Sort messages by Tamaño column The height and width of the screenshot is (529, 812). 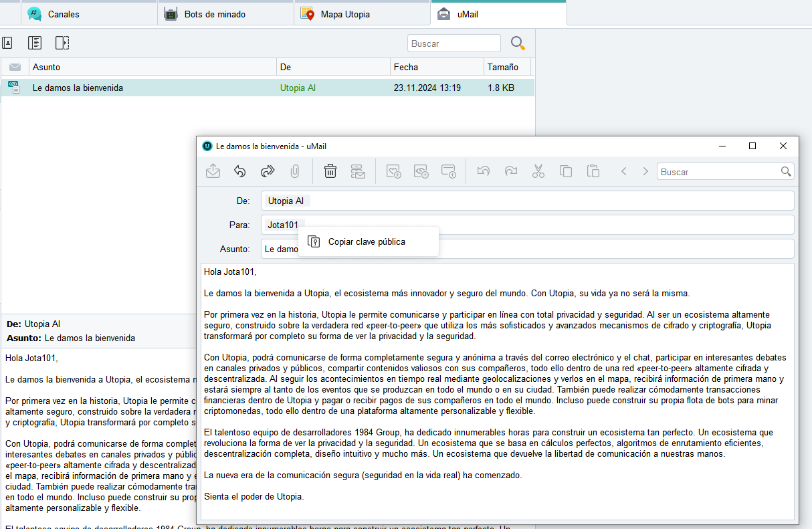(x=507, y=67)
